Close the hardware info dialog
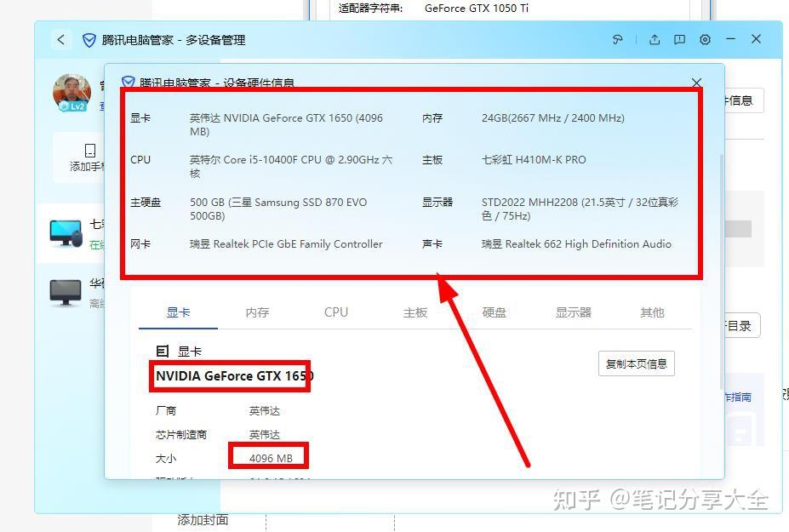Viewport: 789px width, 532px height. point(696,83)
